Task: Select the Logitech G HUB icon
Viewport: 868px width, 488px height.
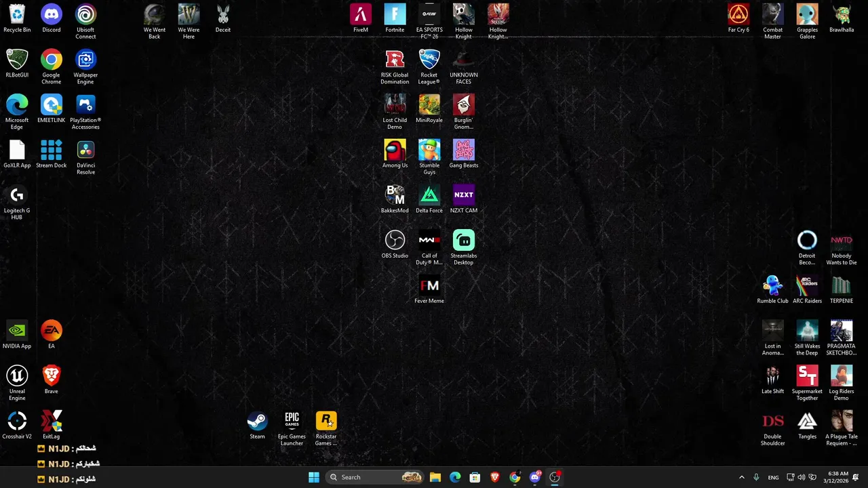Action: [17, 203]
